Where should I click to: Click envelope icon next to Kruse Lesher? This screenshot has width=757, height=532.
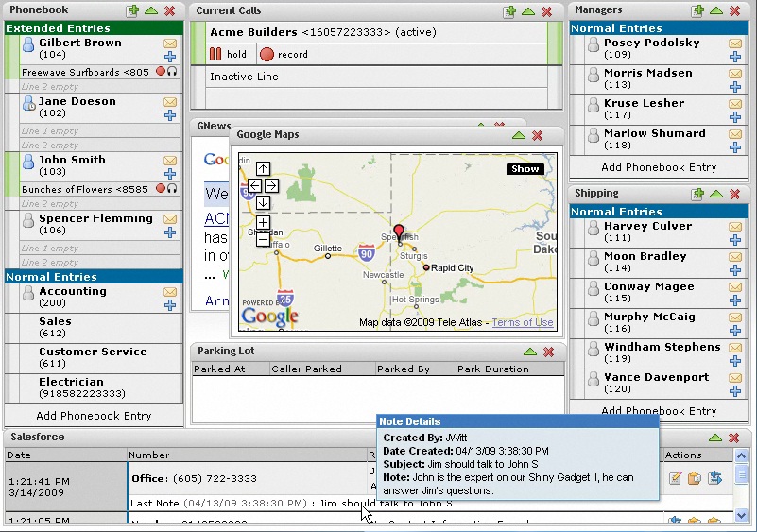click(735, 104)
